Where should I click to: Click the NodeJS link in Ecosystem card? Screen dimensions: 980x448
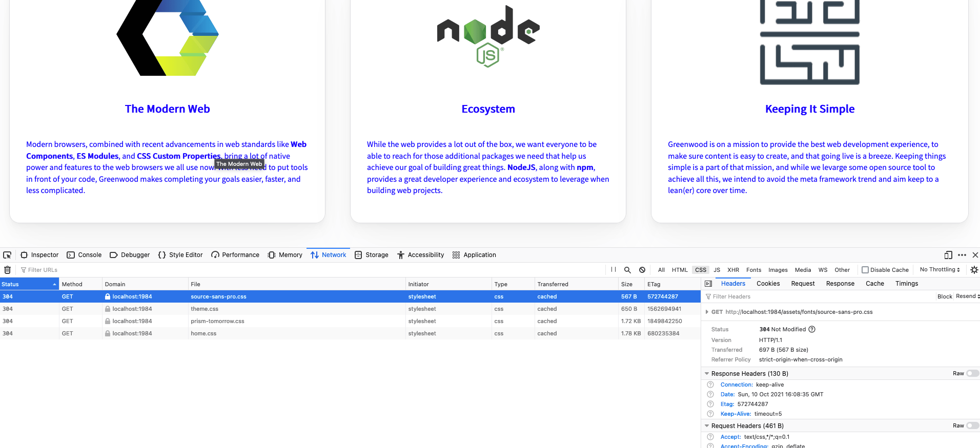coord(521,167)
